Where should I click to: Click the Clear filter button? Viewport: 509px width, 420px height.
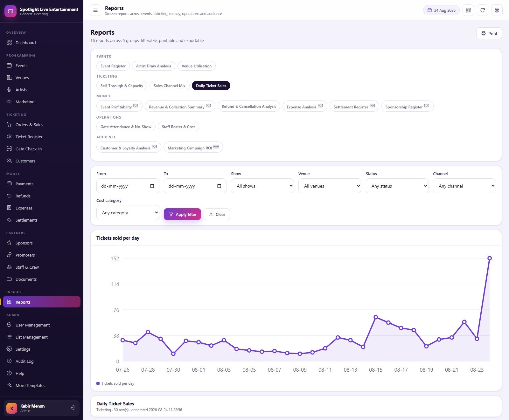coord(217,214)
